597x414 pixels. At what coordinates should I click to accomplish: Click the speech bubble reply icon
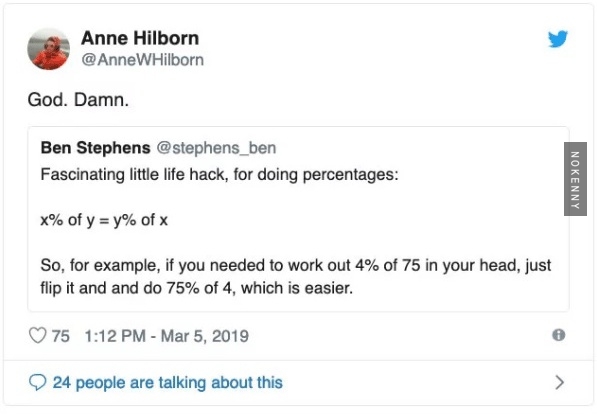(37, 382)
